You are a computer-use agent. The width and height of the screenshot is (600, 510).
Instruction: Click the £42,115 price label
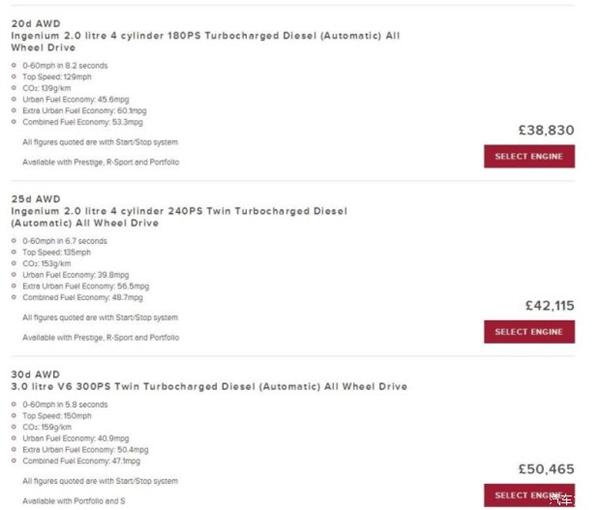(x=550, y=306)
